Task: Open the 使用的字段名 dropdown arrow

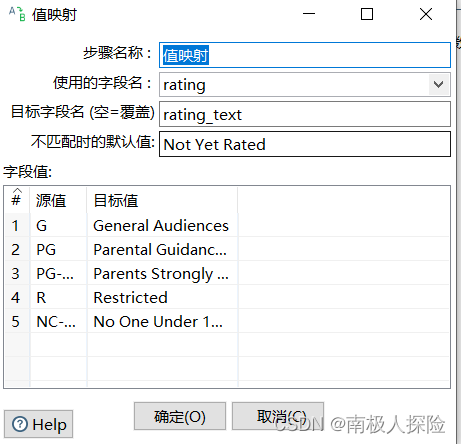Action: [x=439, y=84]
